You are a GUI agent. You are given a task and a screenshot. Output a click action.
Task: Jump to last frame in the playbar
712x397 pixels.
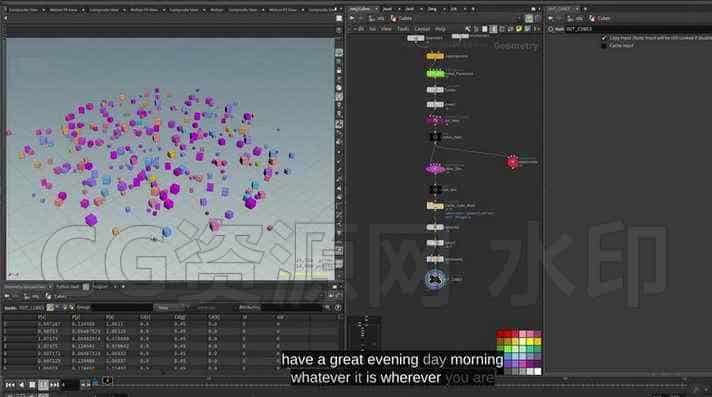tap(54, 385)
